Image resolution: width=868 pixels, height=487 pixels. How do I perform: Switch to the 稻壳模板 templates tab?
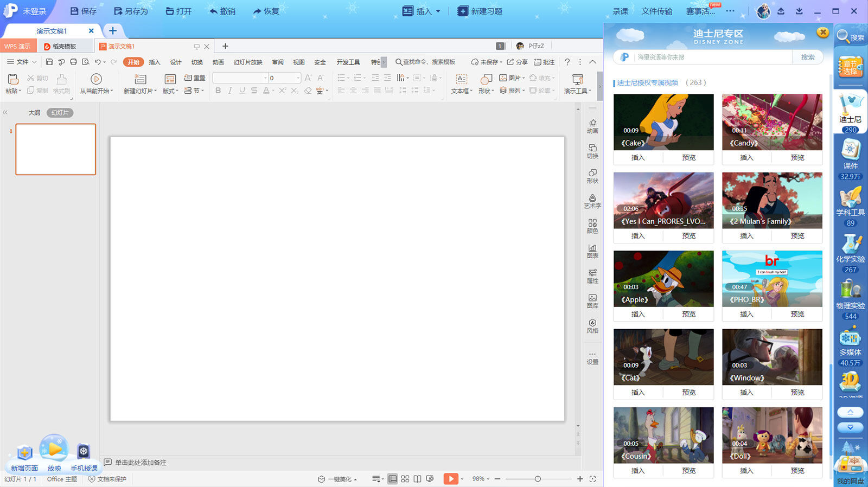pos(65,47)
